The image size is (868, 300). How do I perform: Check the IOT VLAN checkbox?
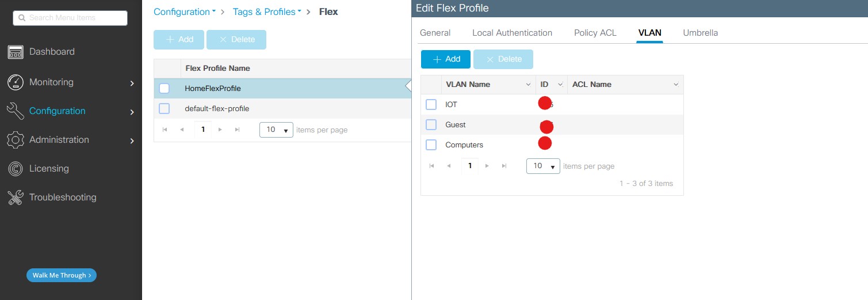[x=431, y=105]
